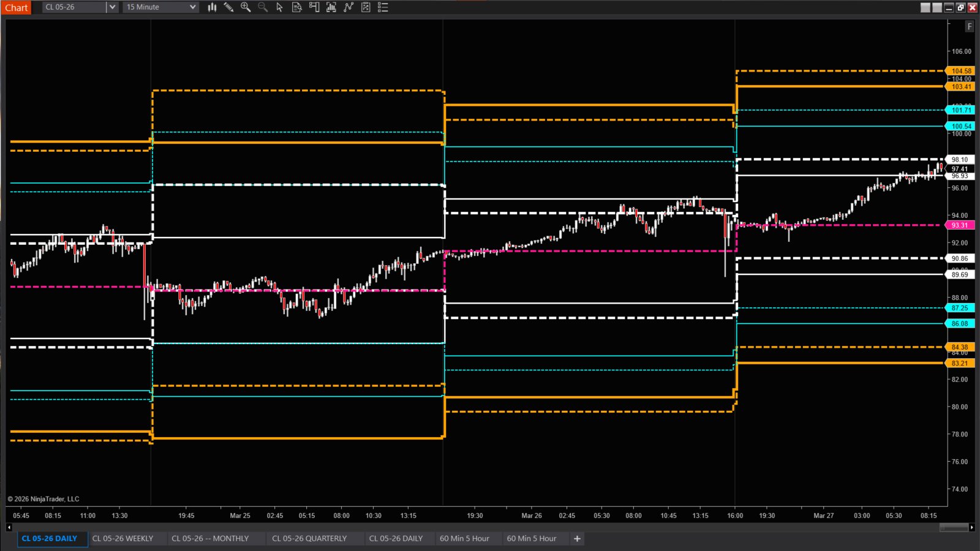Click the 89.69 white price marker
The image size is (980, 551).
(x=960, y=275)
